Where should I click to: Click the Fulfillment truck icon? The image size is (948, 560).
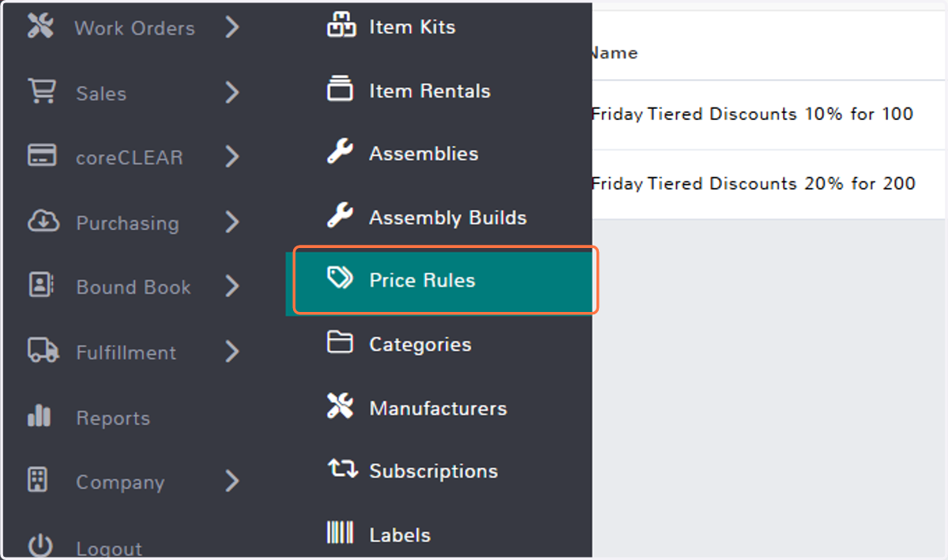click(43, 350)
